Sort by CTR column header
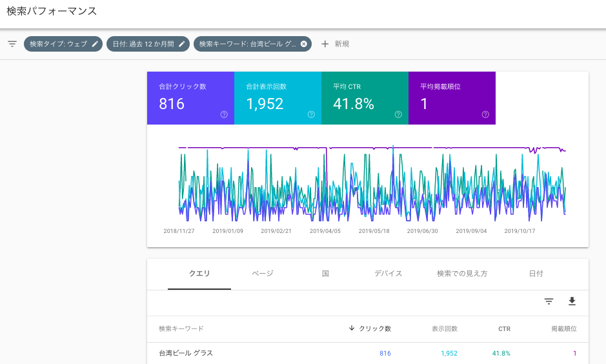Viewport: 606px width, 364px height. point(504,329)
